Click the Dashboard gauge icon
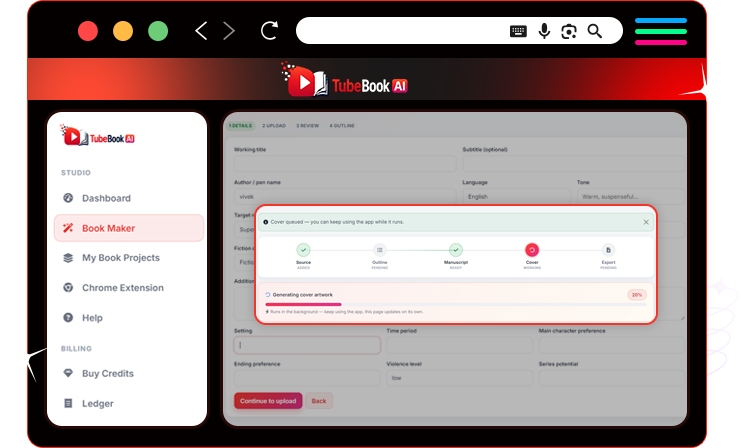 (68, 198)
